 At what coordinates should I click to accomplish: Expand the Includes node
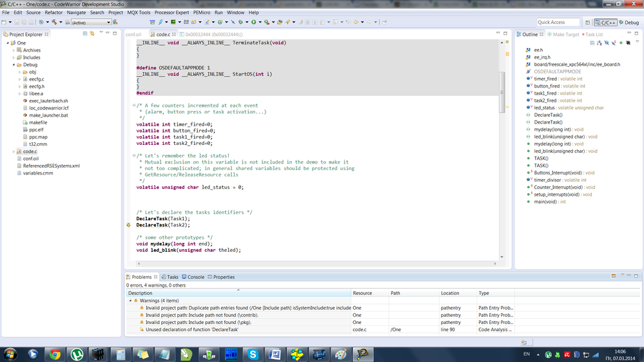tap(14, 57)
